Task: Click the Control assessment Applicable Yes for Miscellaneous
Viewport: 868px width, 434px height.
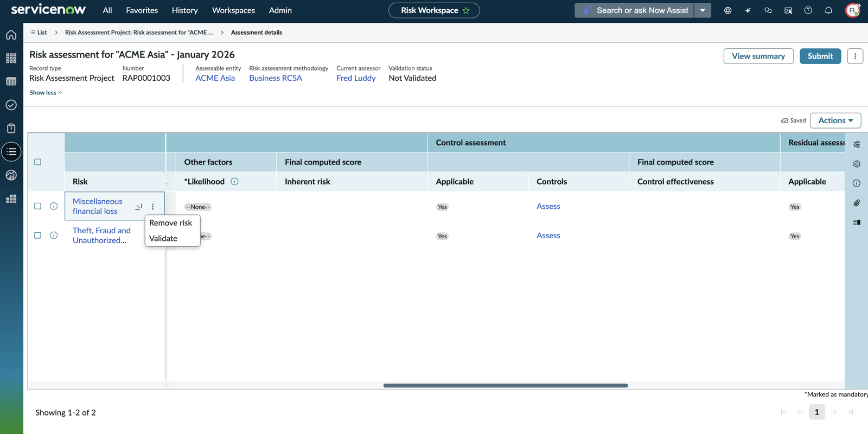Action: (x=443, y=207)
